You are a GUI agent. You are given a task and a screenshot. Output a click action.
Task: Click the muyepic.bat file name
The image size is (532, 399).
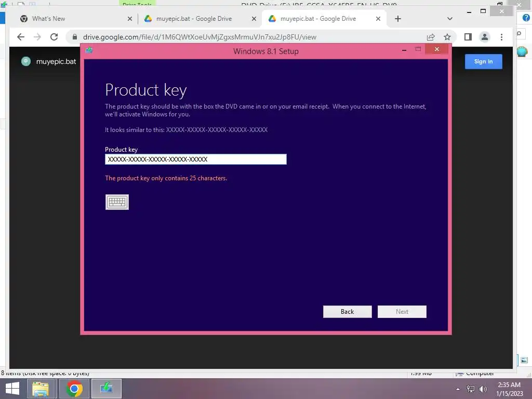click(56, 62)
